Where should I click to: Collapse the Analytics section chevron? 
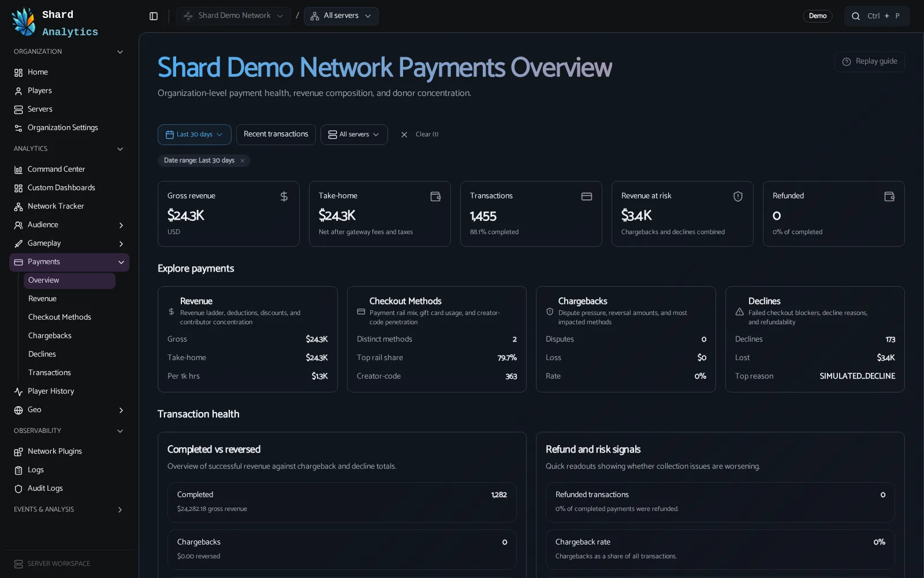click(120, 149)
